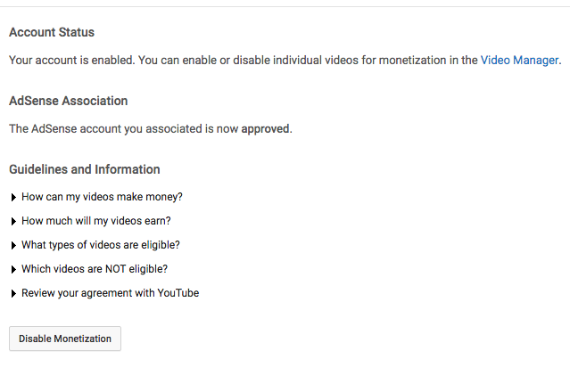This screenshot has height=392, width=570.
Task: Click the horizontal divider line at the top
Action: (285, 6)
